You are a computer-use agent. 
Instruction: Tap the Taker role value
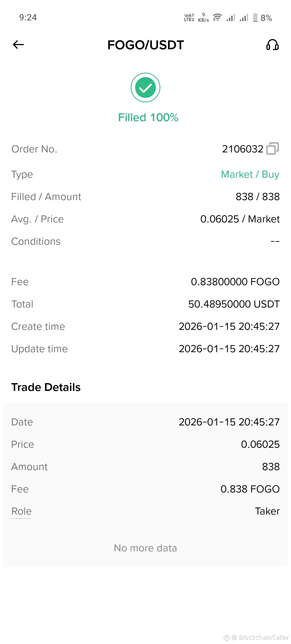(x=267, y=511)
